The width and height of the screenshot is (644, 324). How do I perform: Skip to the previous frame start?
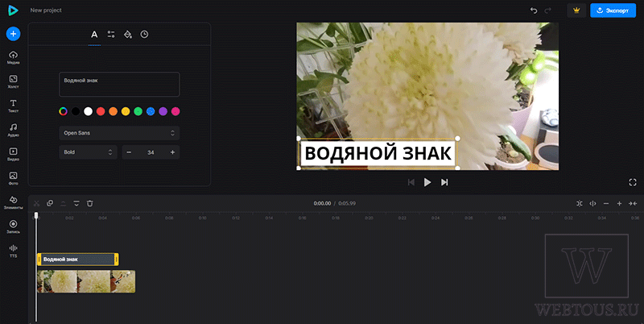click(x=411, y=182)
